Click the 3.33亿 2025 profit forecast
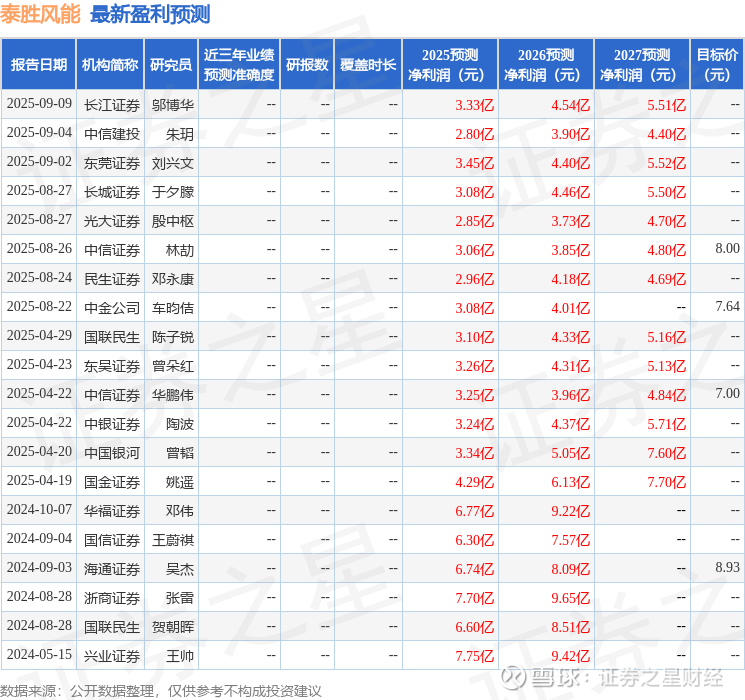 pos(474,105)
